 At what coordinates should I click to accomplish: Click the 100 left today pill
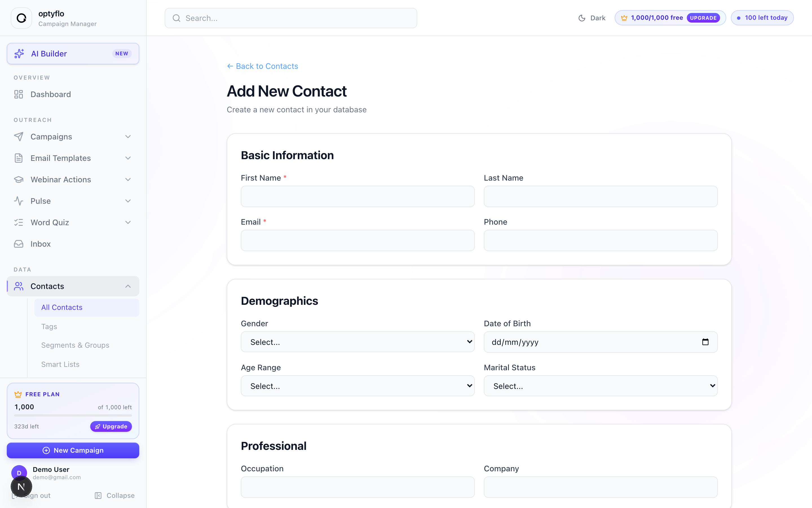tap(762, 18)
